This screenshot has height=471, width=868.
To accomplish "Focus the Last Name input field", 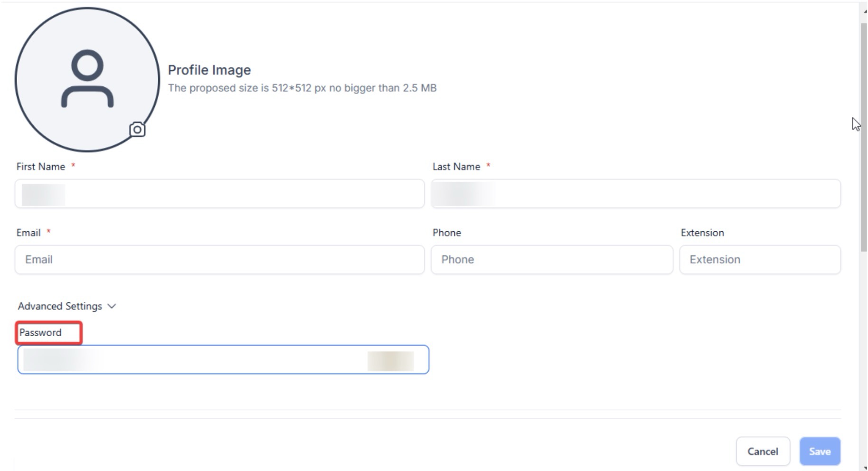I will pos(635,194).
